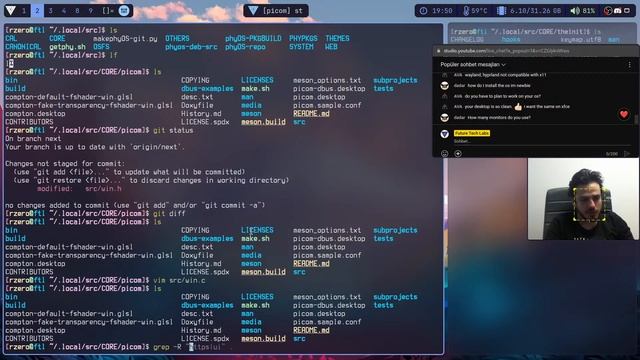Click the 'your desktop is so clean' chat message
Screen dimensions: 640x360
coord(517,107)
